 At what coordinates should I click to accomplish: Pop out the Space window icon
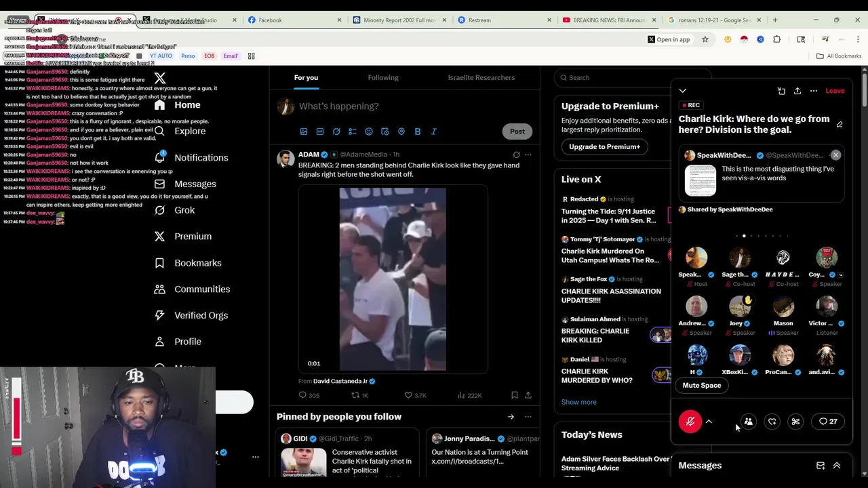tap(781, 91)
